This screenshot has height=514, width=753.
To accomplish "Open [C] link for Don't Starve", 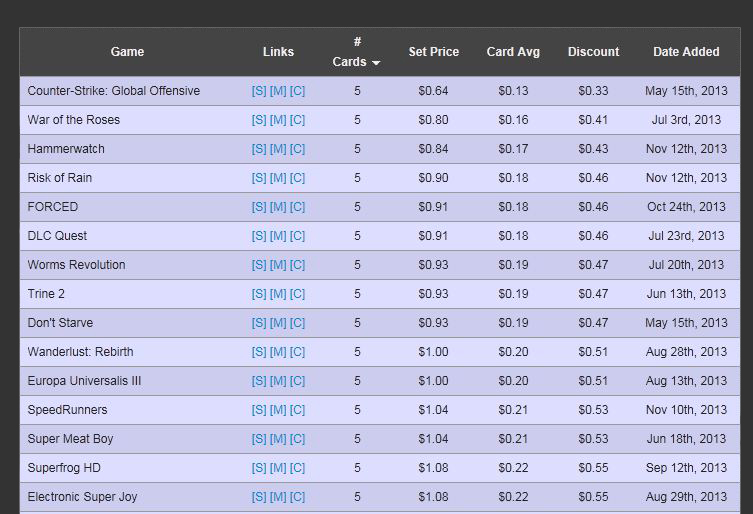I will coord(297,323).
